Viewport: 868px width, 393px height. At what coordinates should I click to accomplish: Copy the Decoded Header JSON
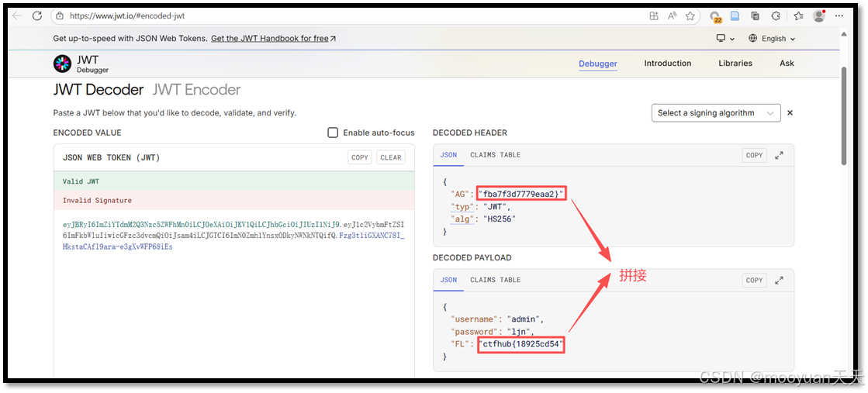(x=755, y=156)
